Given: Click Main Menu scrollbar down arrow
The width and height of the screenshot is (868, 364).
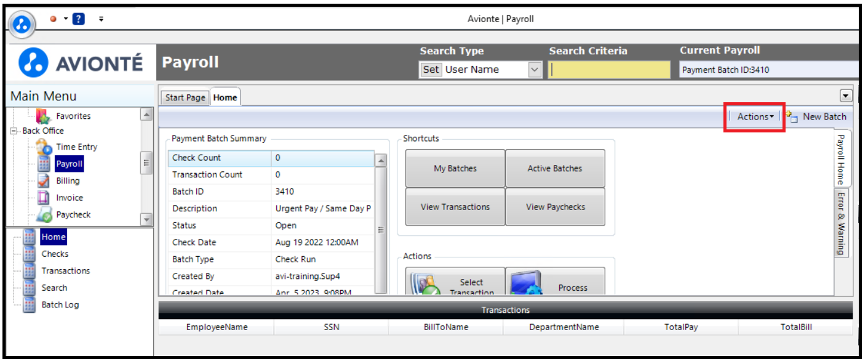Looking at the screenshot, I should (146, 219).
